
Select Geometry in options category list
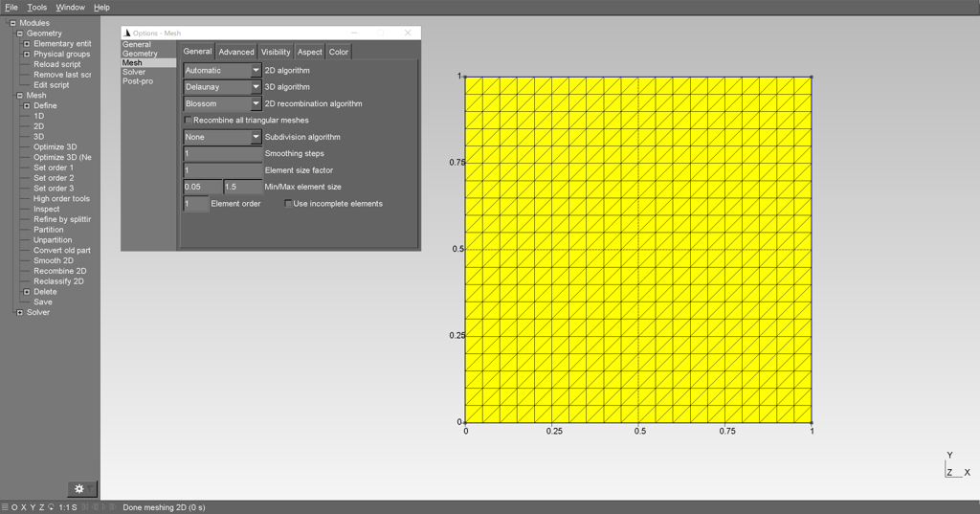(x=140, y=54)
